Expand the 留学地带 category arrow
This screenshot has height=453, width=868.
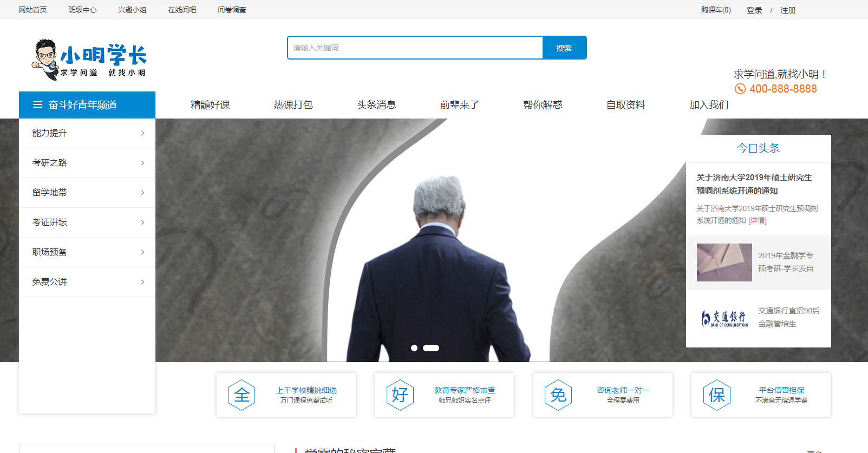click(x=142, y=193)
